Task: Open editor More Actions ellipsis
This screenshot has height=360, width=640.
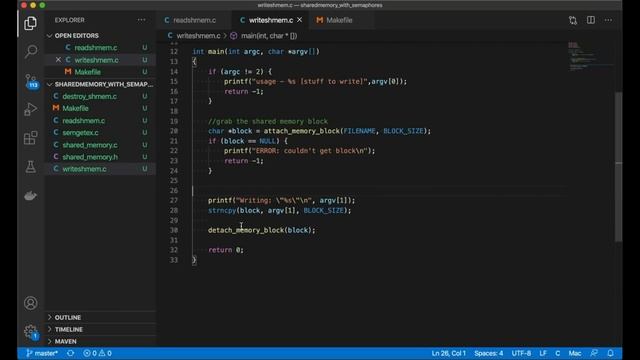Action: [608, 20]
